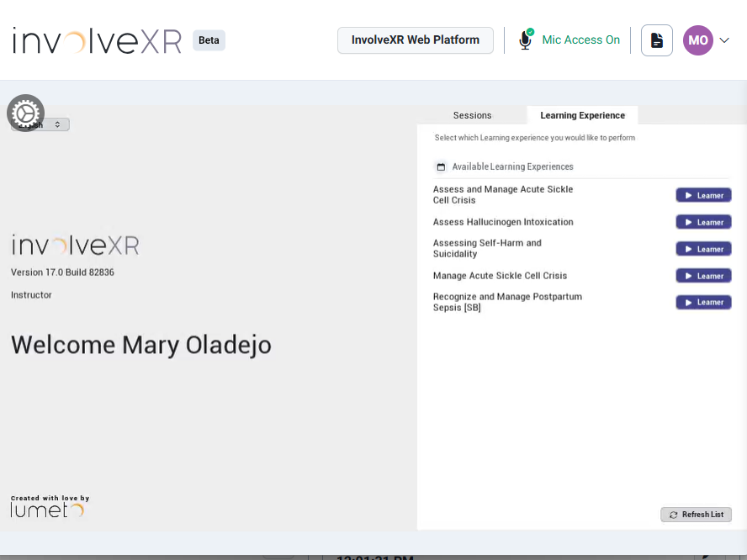Switch to the Sessions tab
This screenshot has width=747, height=560.
472,115
